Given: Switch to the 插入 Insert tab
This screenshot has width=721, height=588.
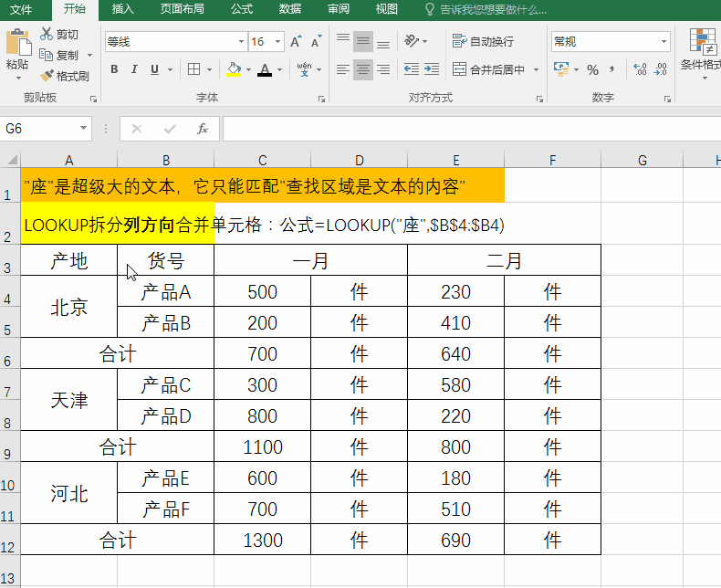Looking at the screenshot, I should [123, 9].
